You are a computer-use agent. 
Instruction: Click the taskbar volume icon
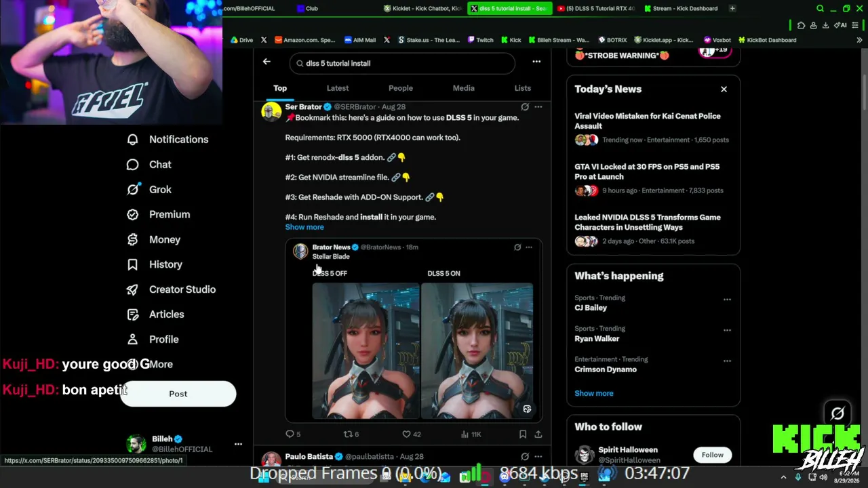[823, 477]
